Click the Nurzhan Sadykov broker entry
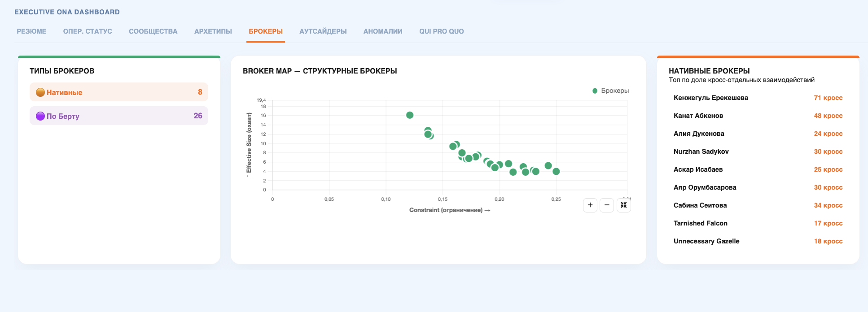 point(758,152)
